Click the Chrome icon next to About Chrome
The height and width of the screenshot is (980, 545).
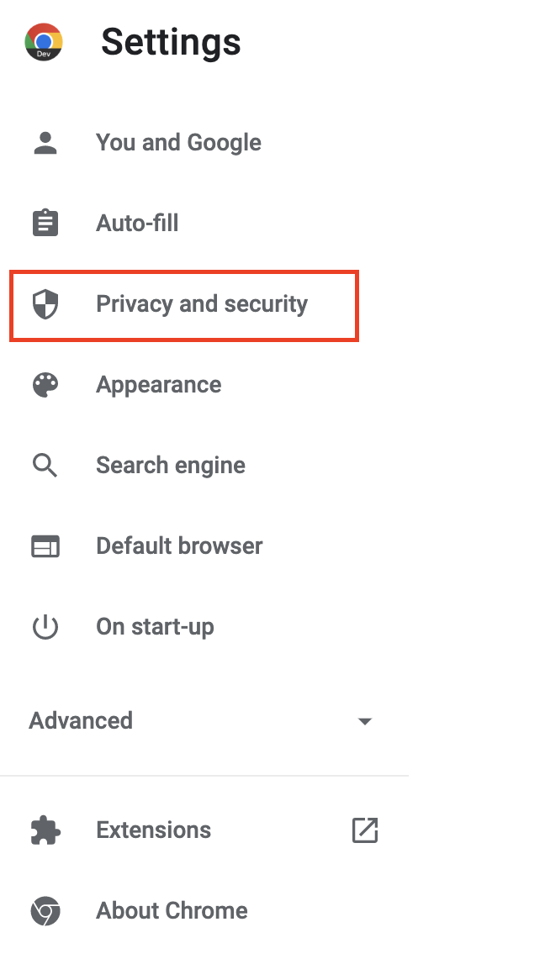45,911
